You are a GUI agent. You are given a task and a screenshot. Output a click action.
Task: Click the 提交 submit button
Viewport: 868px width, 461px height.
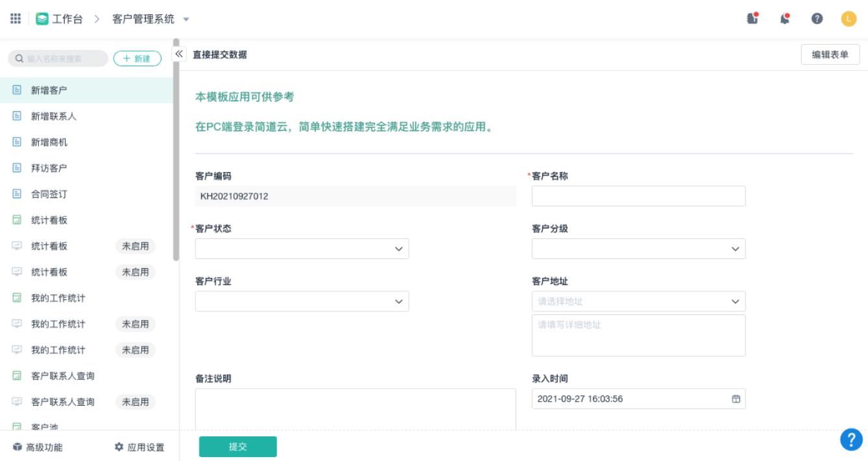pos(237,447)
